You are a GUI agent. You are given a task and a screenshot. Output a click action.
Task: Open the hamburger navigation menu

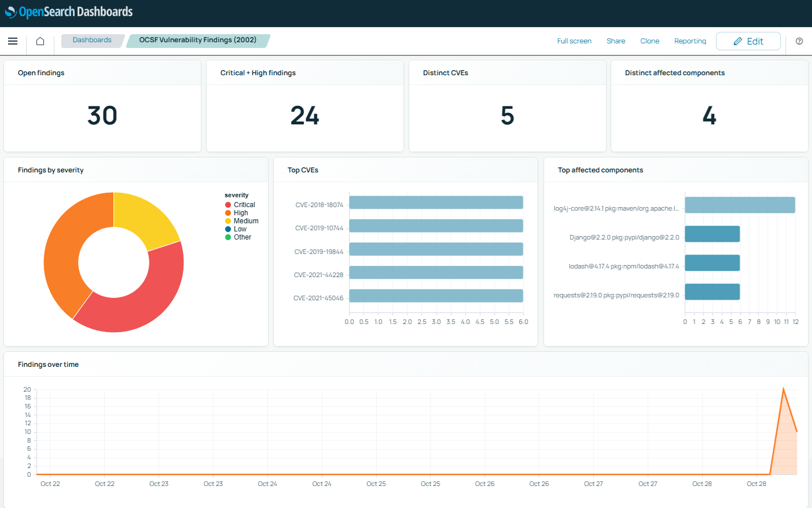(x=13, y=41)
